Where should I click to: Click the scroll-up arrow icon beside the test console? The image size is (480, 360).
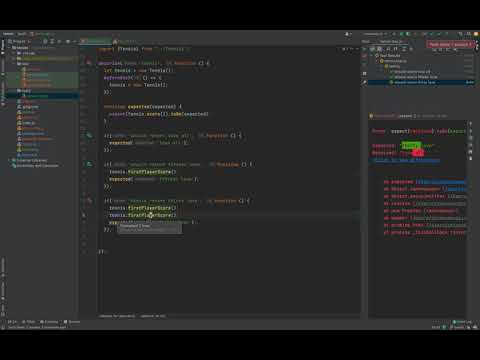click(x=470, y=124)
